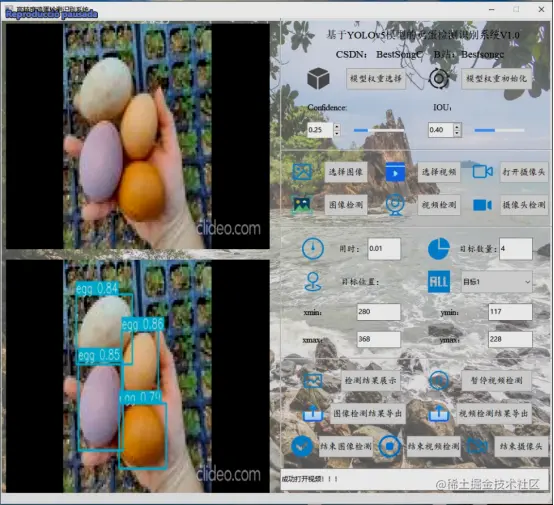Click the Confidence 0.25 input box

click(320, 130)
